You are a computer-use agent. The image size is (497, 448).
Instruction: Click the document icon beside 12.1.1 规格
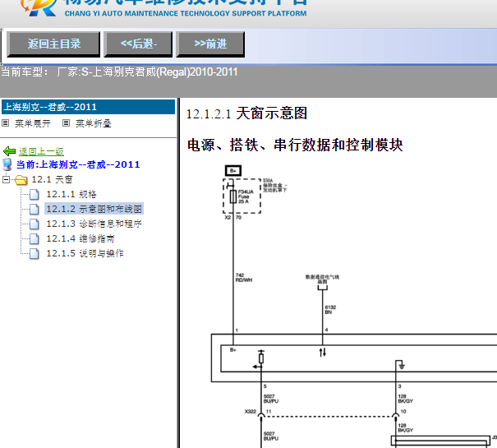pyautogui.click(x=35, y=195)
